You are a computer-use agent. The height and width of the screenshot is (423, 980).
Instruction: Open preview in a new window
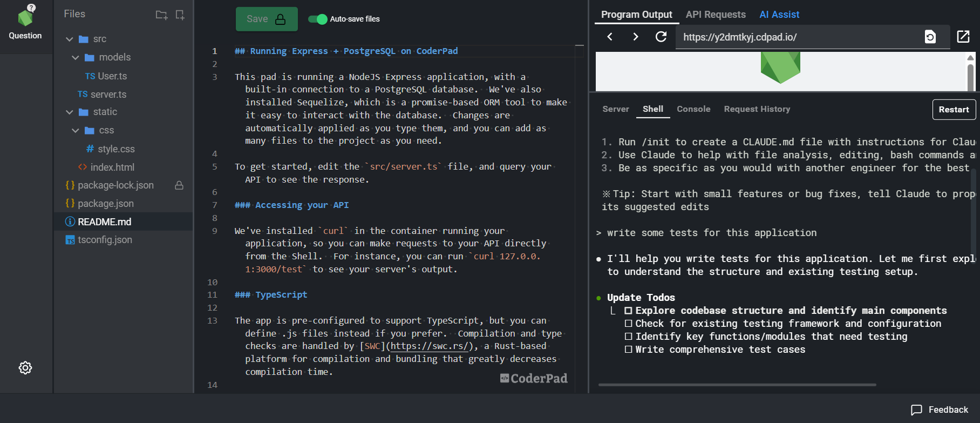(963, 37)
